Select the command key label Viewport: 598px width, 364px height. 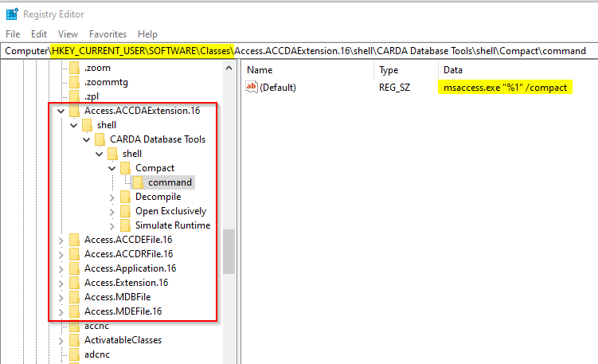tap(170, 182)
